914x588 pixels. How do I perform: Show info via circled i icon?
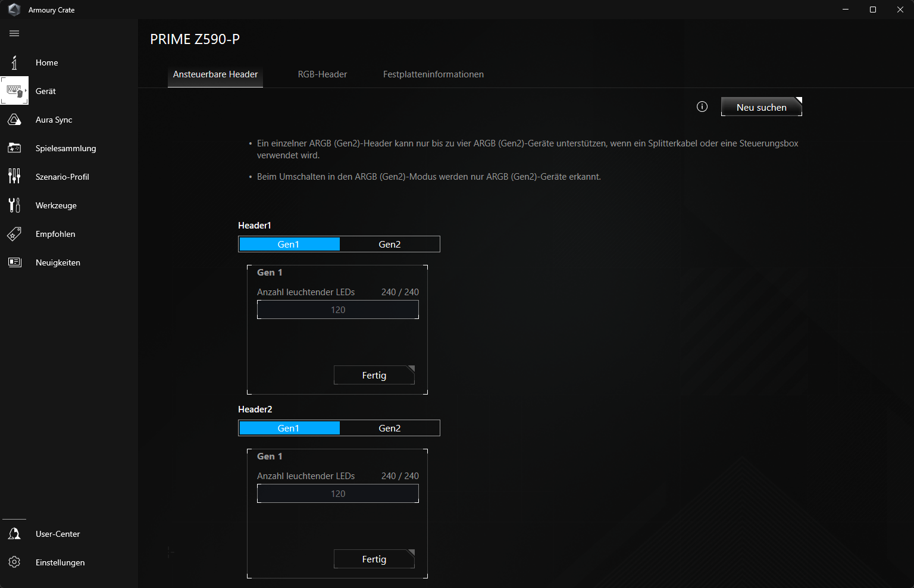[x=702, y=107]
